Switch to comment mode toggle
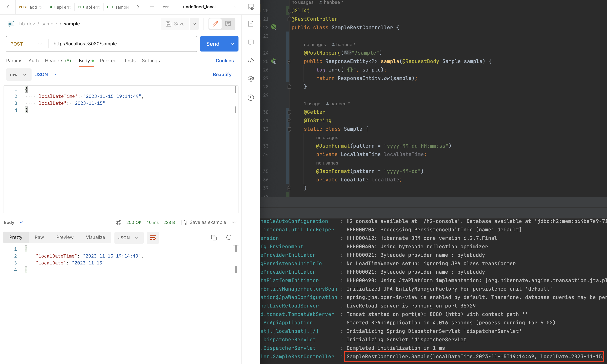607x364 pixels. pos(228,24)
